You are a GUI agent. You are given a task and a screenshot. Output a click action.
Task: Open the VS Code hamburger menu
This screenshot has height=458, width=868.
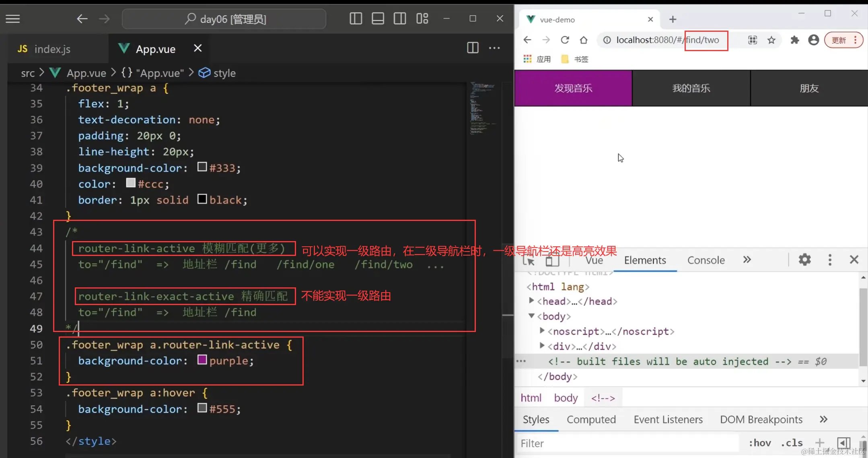13,19
